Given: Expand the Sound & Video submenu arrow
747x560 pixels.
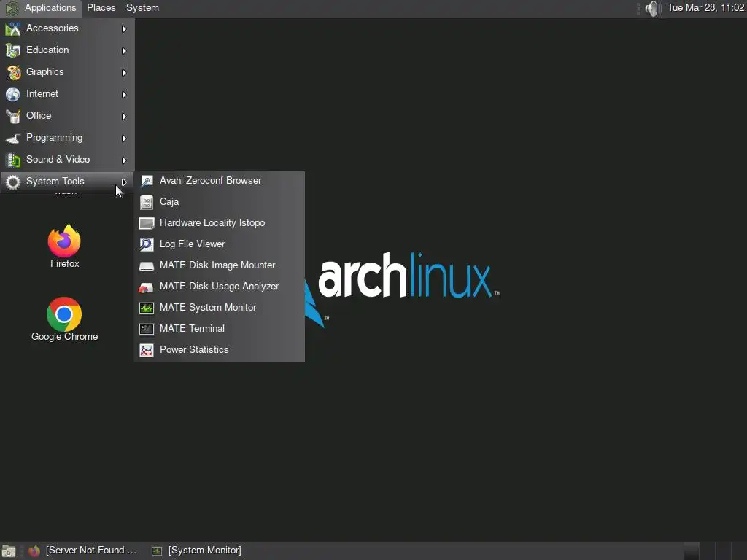Looking at the screenshot, I should pyautogui.click(x=124, y=160).
